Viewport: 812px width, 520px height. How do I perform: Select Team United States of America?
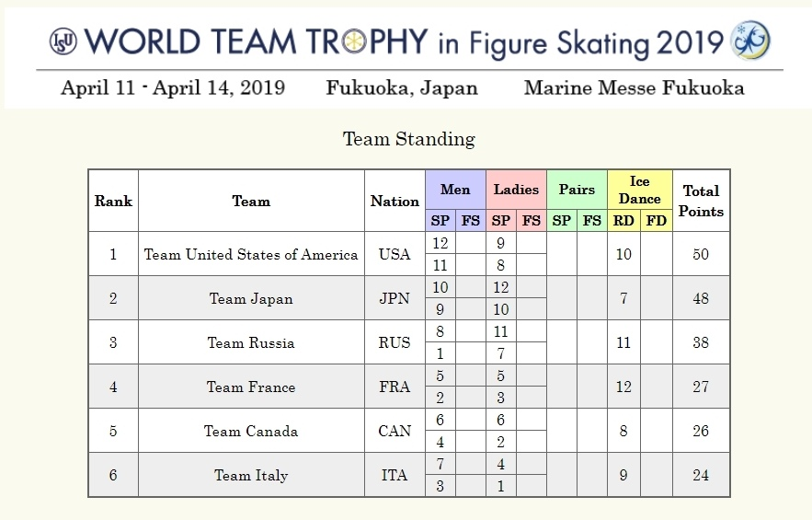pyautogui.click(x=251, y=254)
